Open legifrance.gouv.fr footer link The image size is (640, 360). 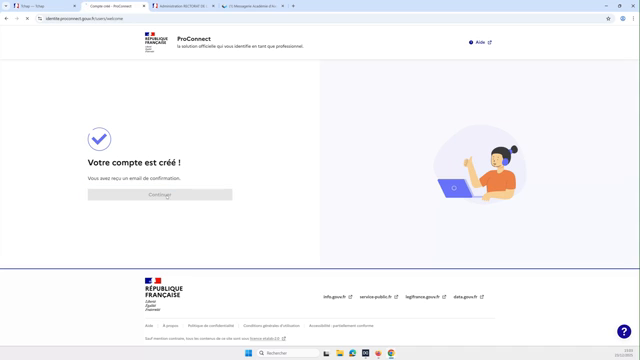click(x=425, y=297)
